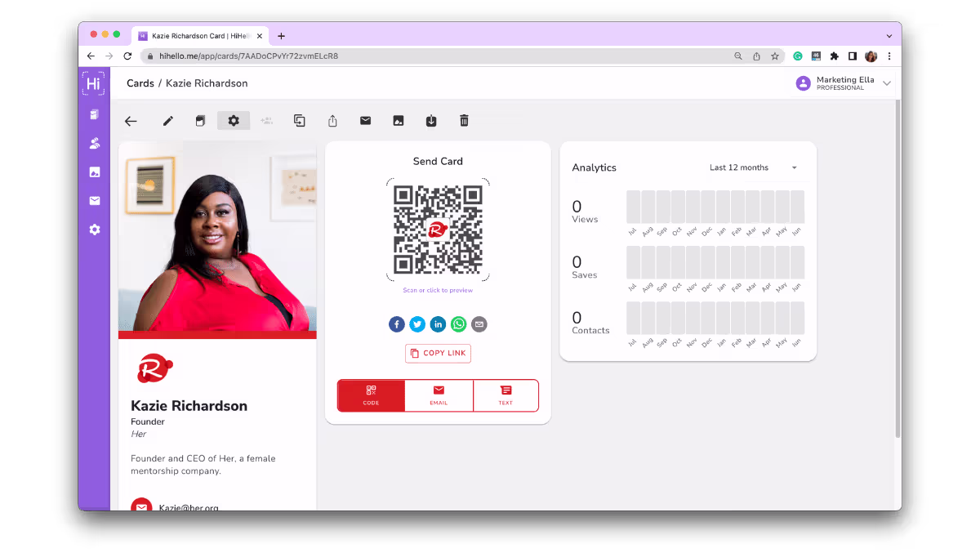The height and width of the screenshot is (553, 980).
Task: Click the Cards breadcrumb link
Action: (x=140, y=83)
